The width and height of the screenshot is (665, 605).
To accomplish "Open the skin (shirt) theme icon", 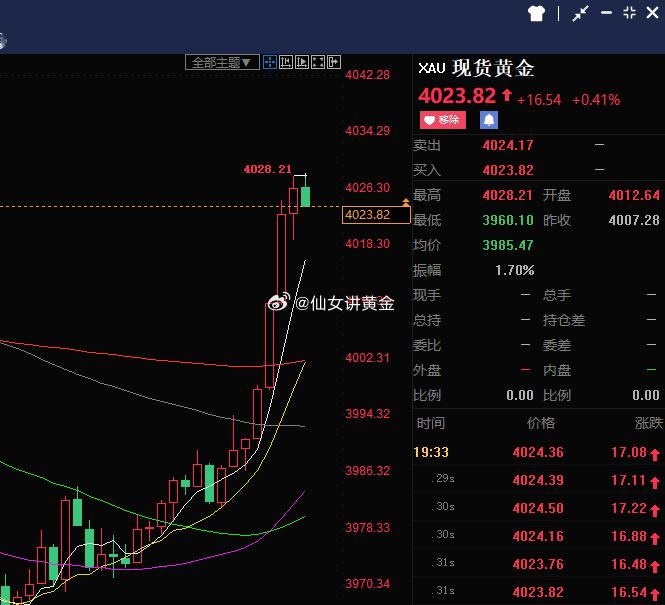I will click(x=536, y=13).
